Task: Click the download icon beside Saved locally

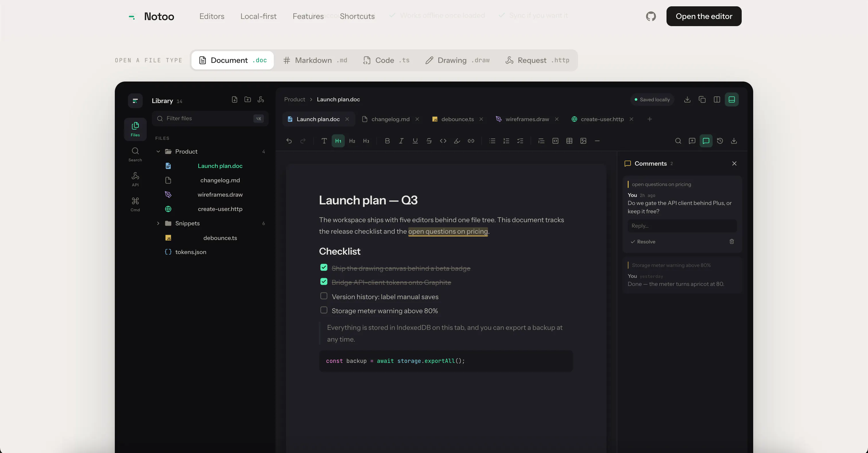Action: click(x=687, y=99)
